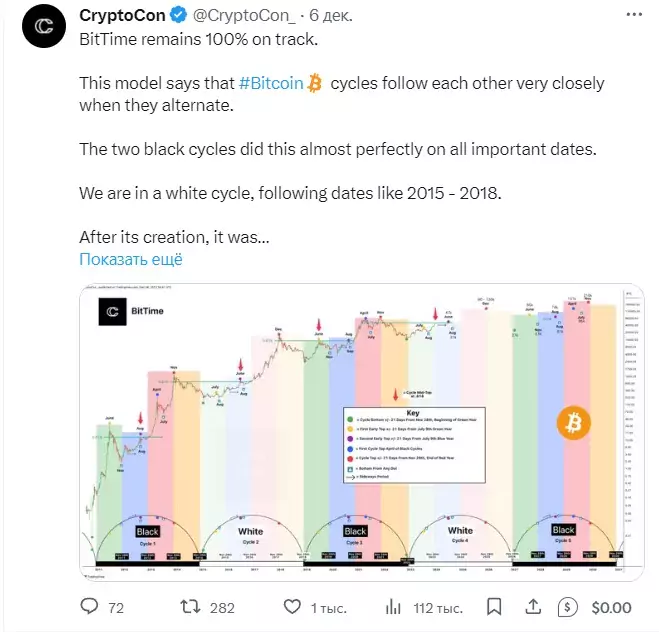Viewport: 659px width, 632px height.
Task: Open the BitTime chart image
Action: [x=361, y=432]
